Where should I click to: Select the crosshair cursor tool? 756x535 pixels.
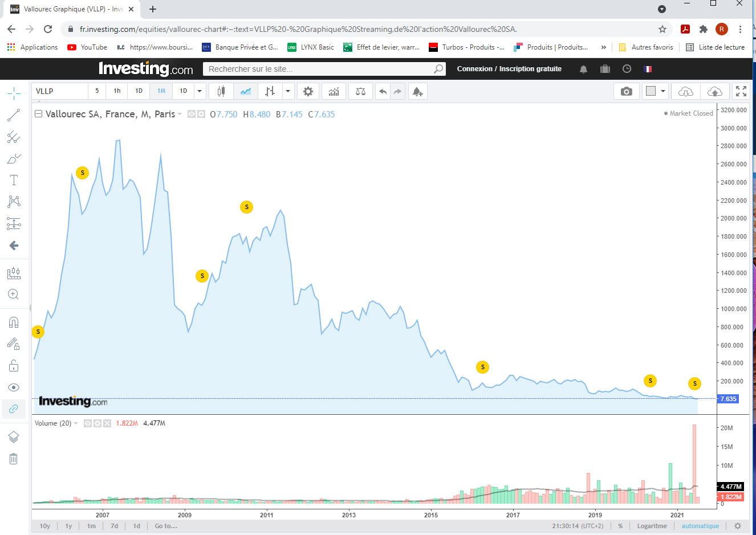[x=14, y=93]
